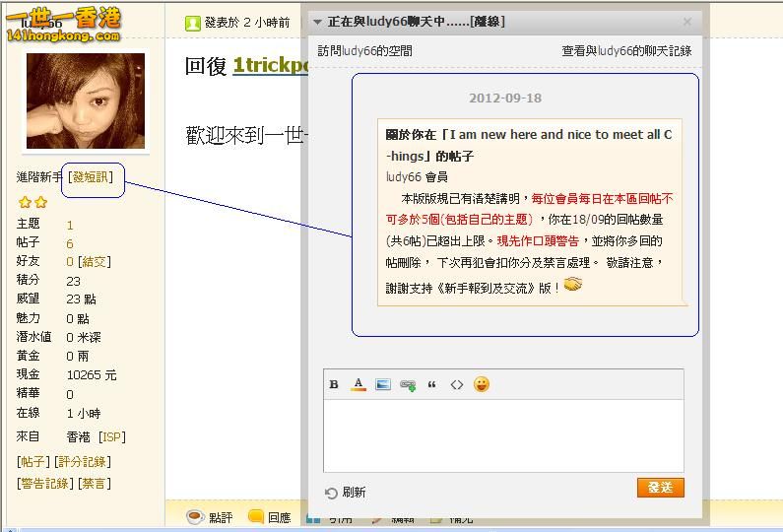This screenshot has width=783, height=532.
Task: Click the message title about nice to meet all
Action: (529, 145)
